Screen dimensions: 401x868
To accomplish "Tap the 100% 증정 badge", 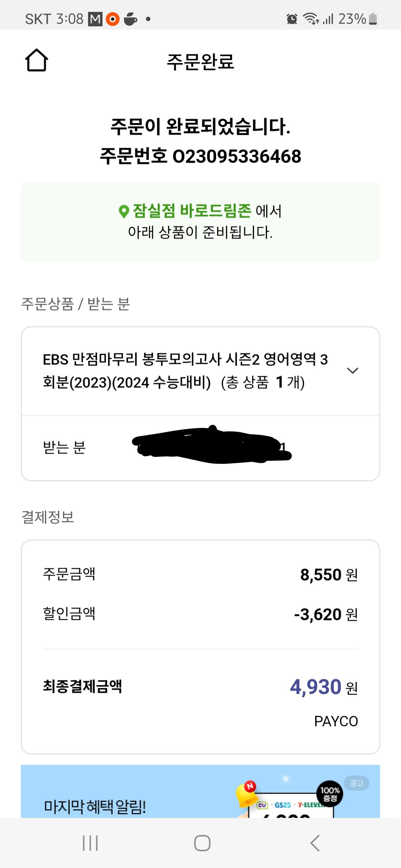I will tap(330, 794).
